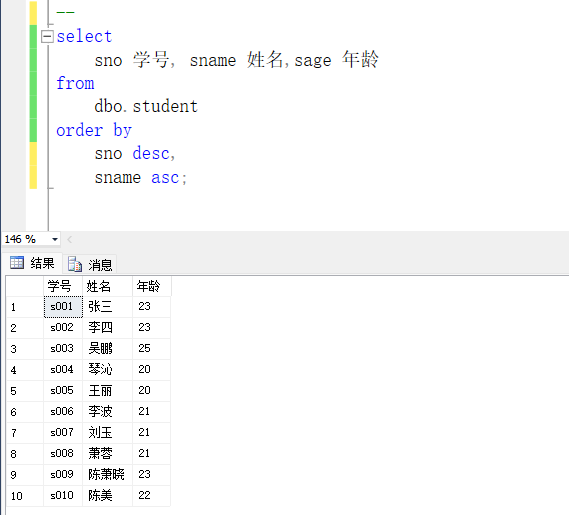Select the 年龄 column header
The width and height of the screenshot is (569, 515).
(152, 286)
